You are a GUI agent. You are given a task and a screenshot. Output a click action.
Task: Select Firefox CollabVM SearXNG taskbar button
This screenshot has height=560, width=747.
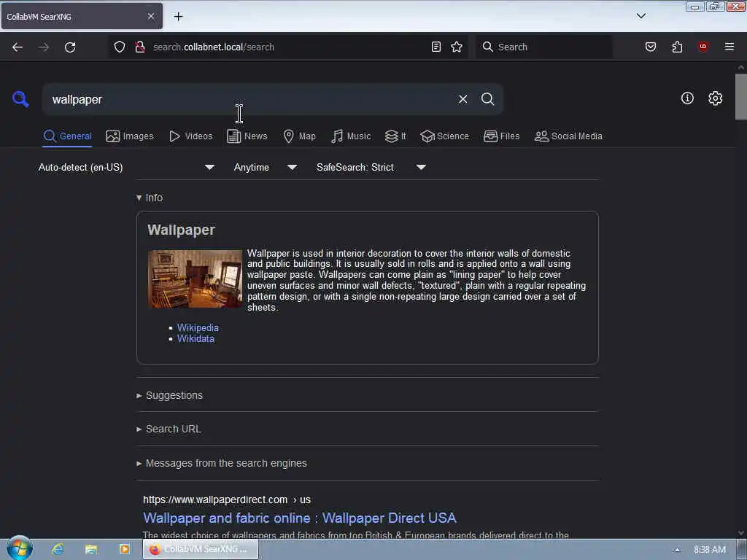pyautogui.click(x=201, y=549)
